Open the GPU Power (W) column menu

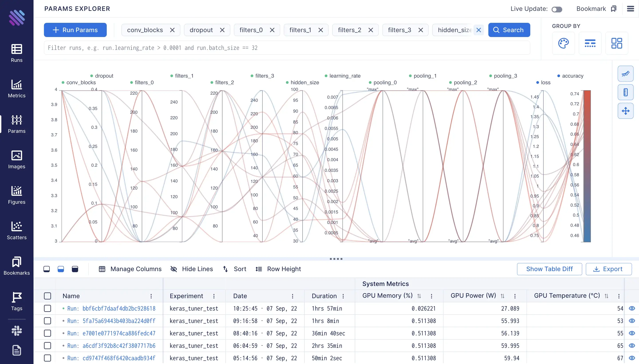[x=515, y=296]
